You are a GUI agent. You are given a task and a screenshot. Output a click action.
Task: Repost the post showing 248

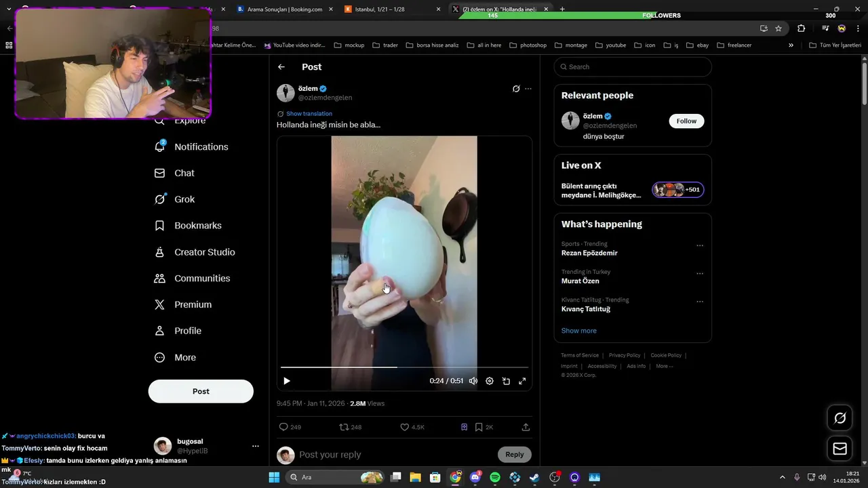[x=351, y=427]
